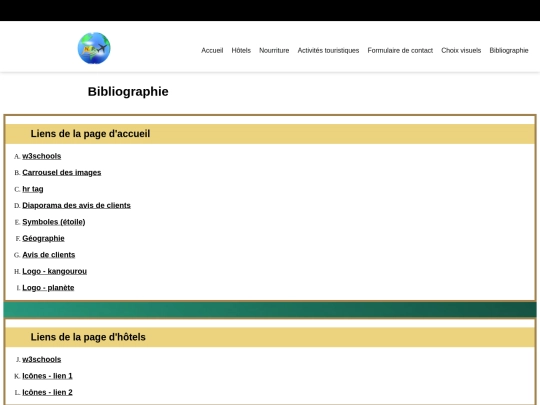Open the Nourriture menu item

(274, 50)
